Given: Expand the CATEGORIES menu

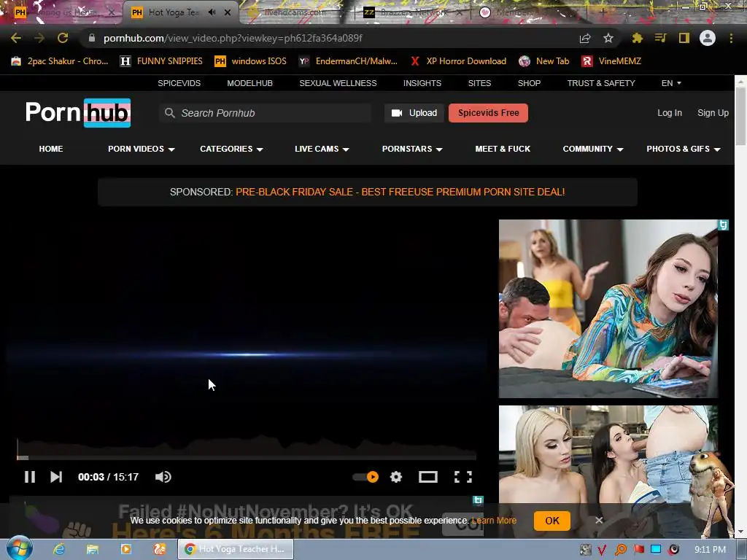Looking at the screenshot, I should pos(231,149).
